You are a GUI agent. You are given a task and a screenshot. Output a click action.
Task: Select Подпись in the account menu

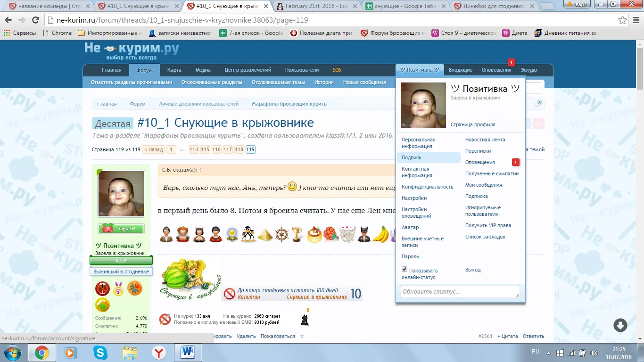point(428,157)
